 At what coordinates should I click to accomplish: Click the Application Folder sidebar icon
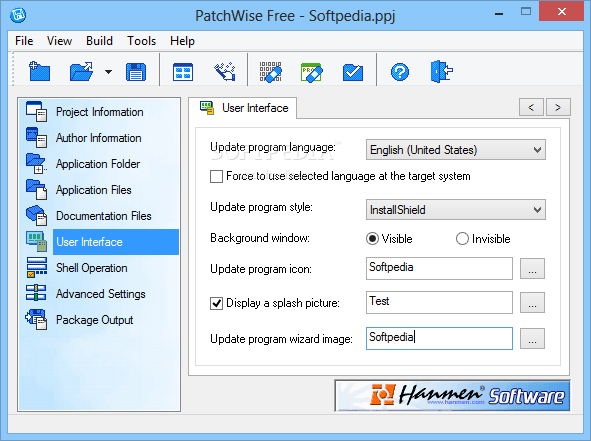click(x=36, y=164)
